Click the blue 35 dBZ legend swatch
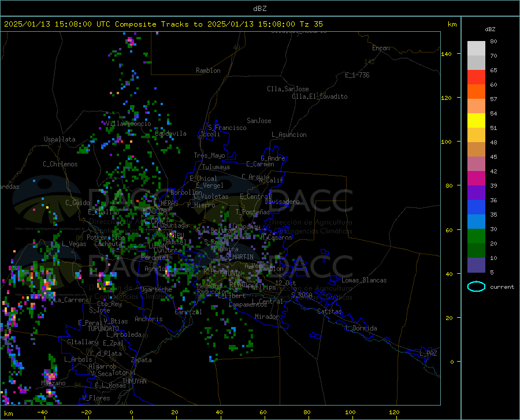This screenshot has width=520, height=420. [x=476, y=207]
